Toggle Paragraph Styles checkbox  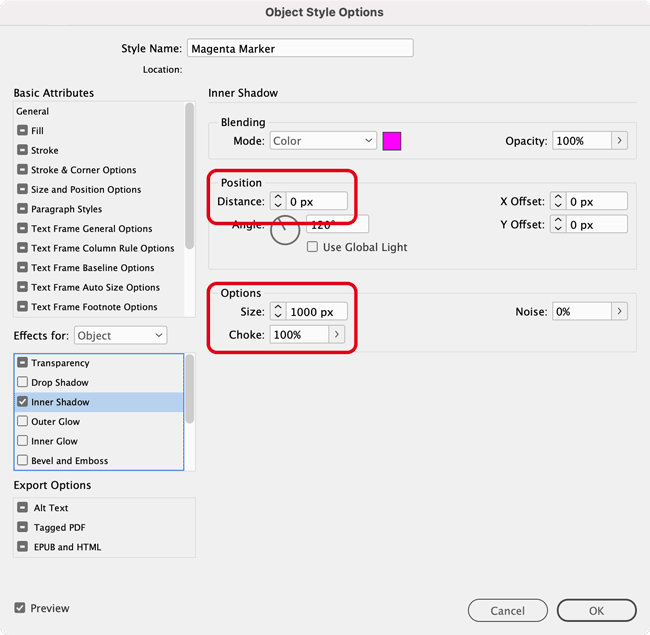coord(22,208)
